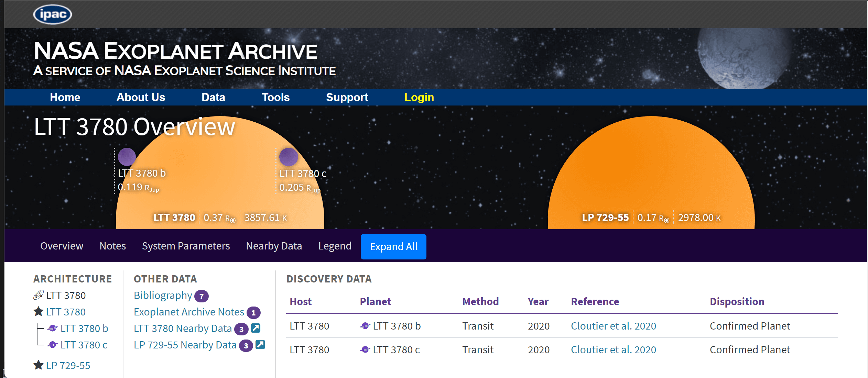Click the LTT 3780 Nearby Data badge 3

tap(241, 329)
